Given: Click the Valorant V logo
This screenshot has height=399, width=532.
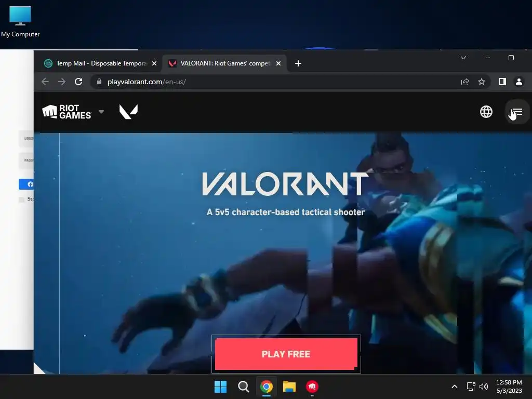Looking at the screenshot, I should pyautogui.click(x=129, y=112).
